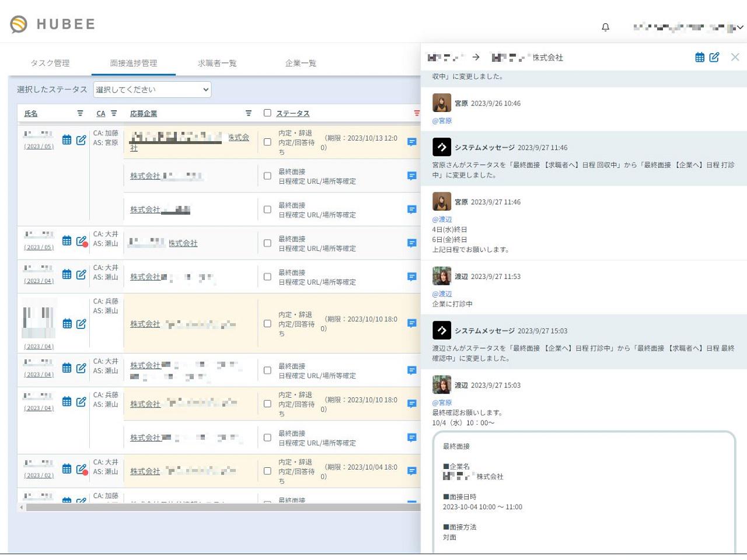This screenshot has height=560, width=747.
Task: Open chat icon for first 内定・辞退 row
Action: point(412,142)
